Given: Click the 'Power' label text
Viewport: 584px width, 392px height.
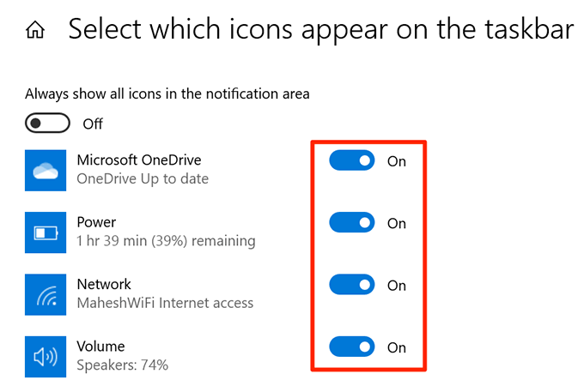Looking at the screenshot, I should point(96,221).
